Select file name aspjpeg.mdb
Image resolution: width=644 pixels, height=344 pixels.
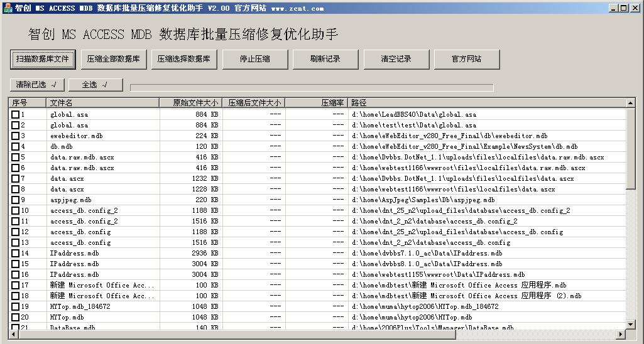point(70,200)
